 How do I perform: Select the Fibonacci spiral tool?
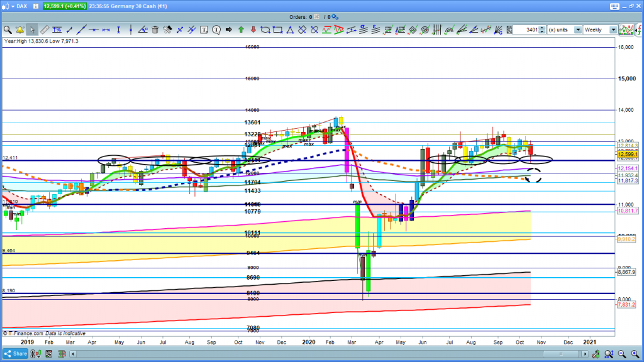pos(426,30)
